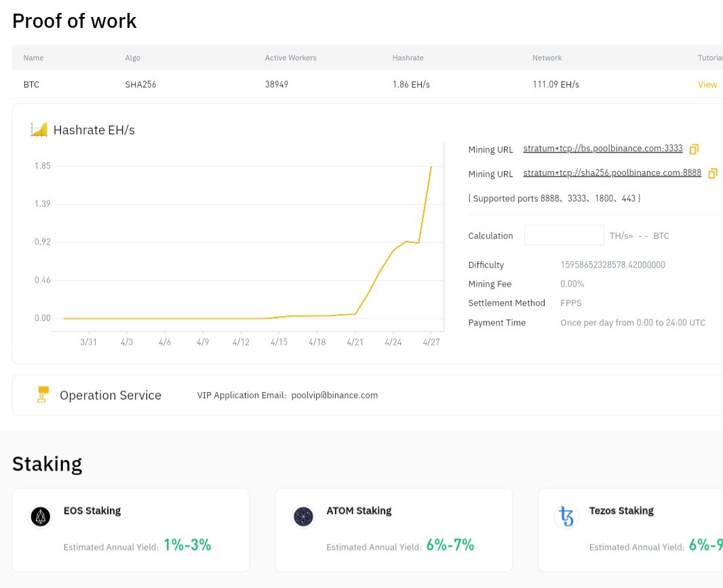Click the Operation Service person icon
Screen dimensions: 723x588
[41, 394]
